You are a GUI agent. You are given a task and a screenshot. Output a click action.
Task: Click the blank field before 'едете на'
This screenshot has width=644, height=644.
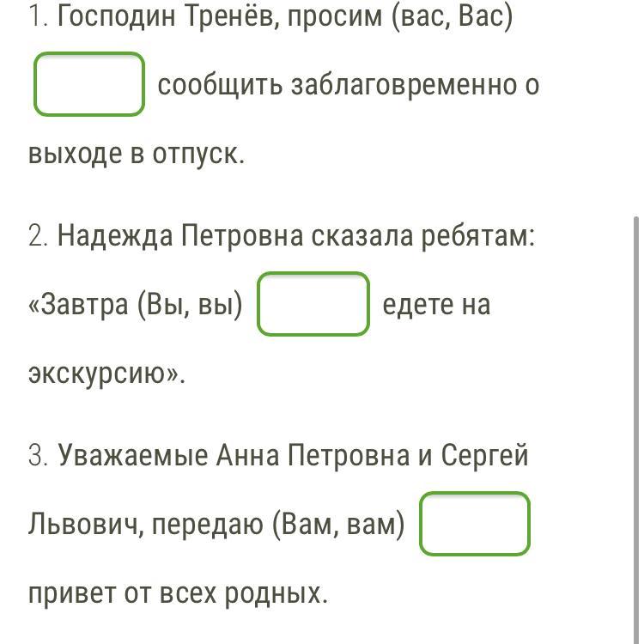pyautogui.click(x=313, y=304)
